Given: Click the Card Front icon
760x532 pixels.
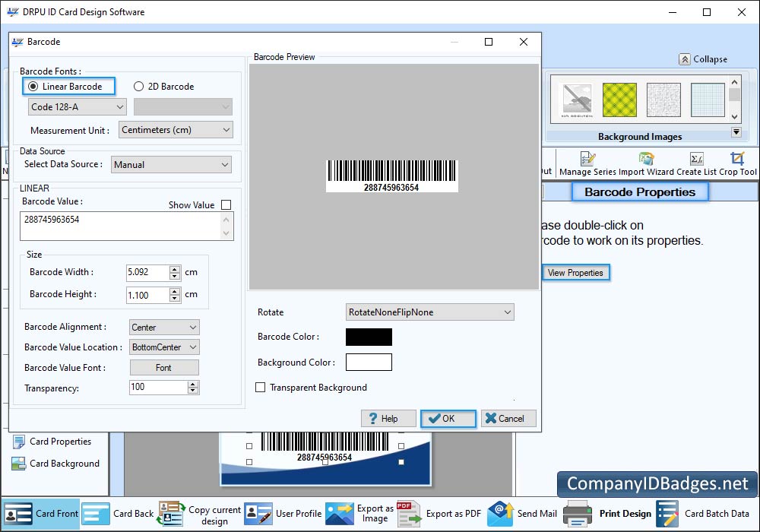Looking at the screenshot, I should (18, 514).
